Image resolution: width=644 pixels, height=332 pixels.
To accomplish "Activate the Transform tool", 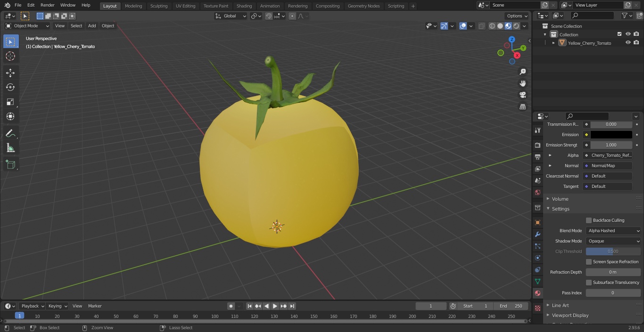I will [10, 116].
